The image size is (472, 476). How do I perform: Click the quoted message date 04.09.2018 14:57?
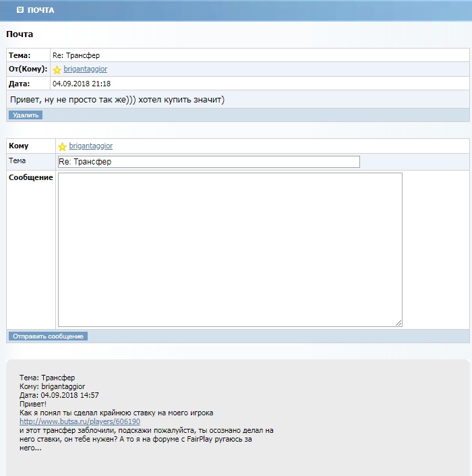coord(59,395)
